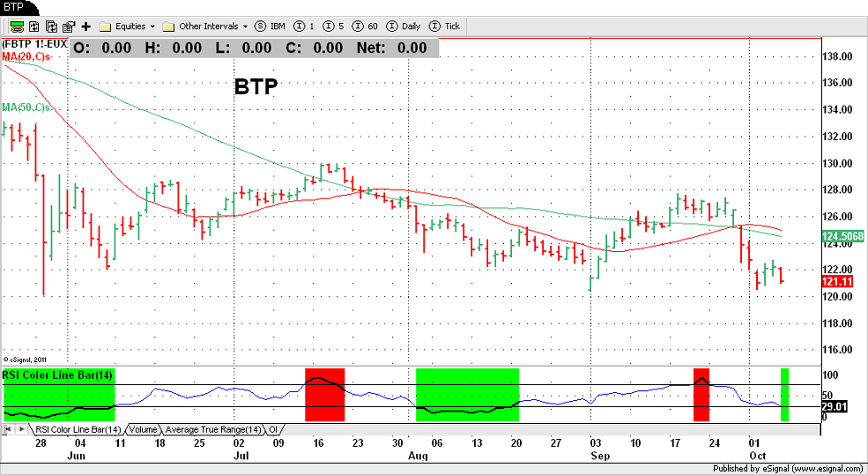Switch chart to 1-minute interval
The width and height of the screenshot is (868, 475).
click(x=304, y=26)
